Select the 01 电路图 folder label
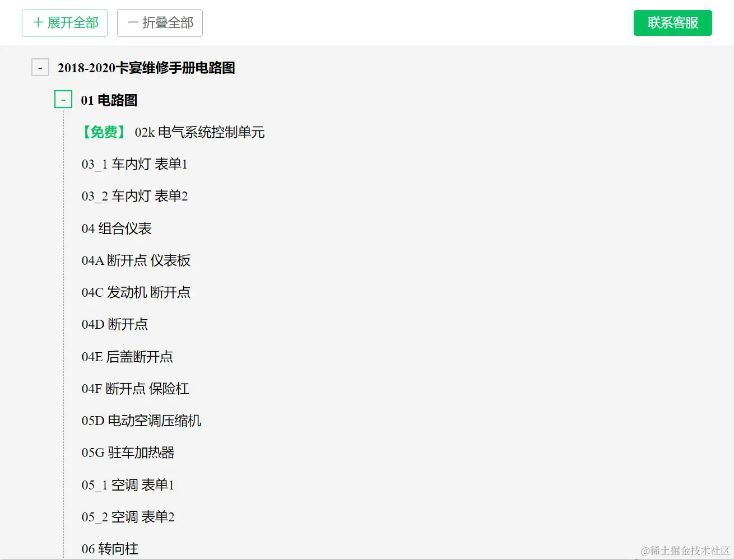The image size is (734, 560). coord(109,100)
